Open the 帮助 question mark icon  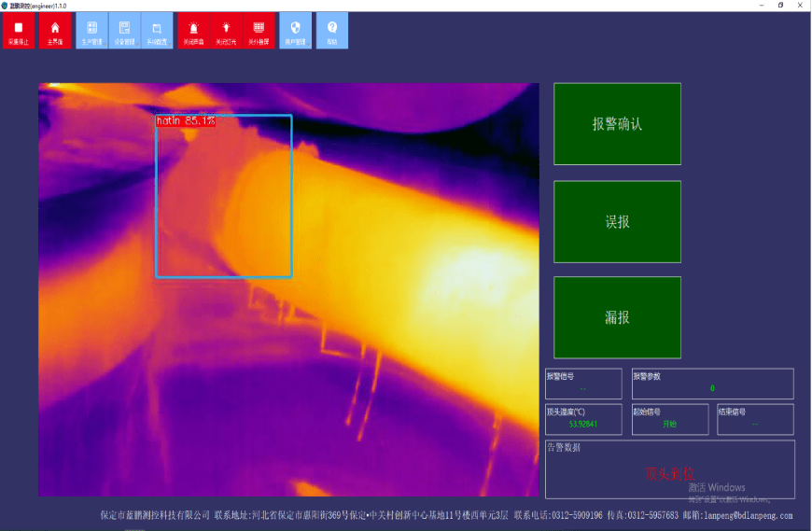point(332,31)
